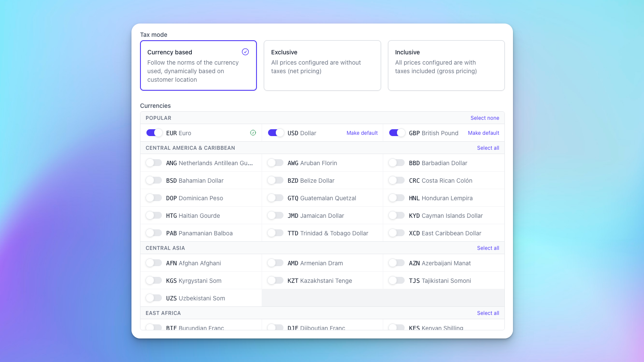
Task: Select all Central Asia currencies
Action: click(488, 248)
